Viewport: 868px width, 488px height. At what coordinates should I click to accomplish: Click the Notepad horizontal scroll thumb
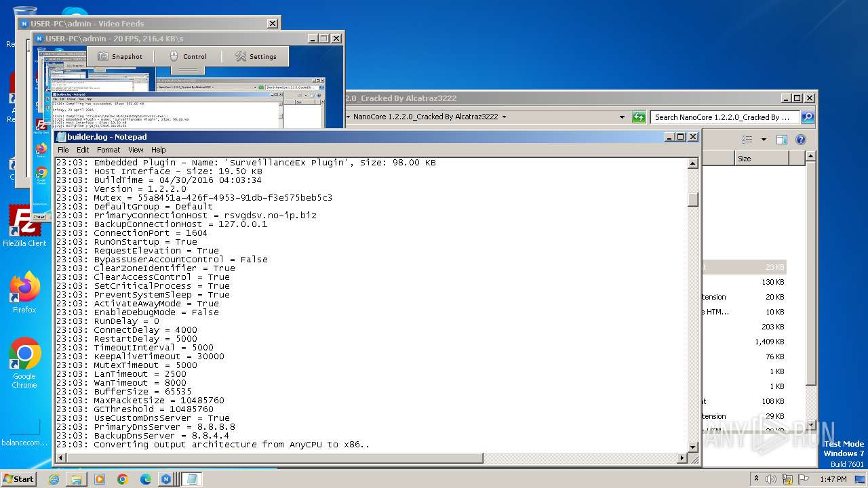coord(275,458)
